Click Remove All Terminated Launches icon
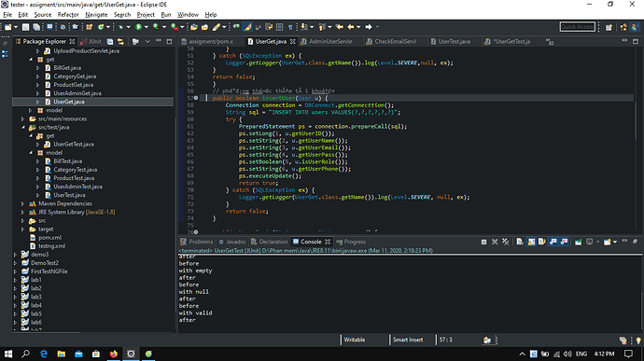 click(506, 242)
